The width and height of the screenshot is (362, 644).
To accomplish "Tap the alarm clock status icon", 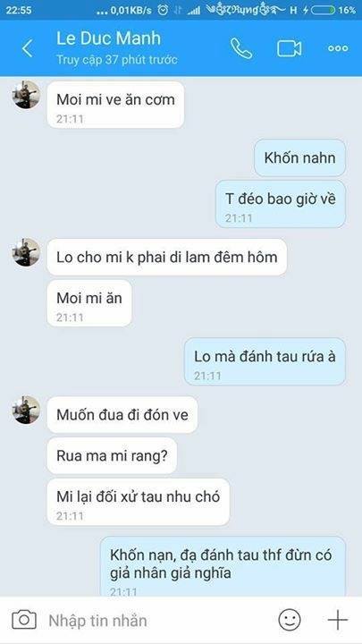I will point(163,10).
